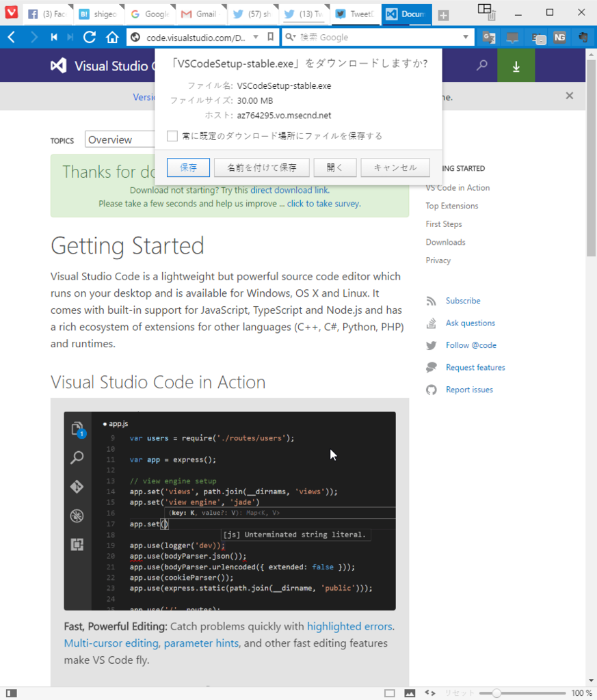Click the 開く open button
597x700 pixels.
pyautogui.click(x=335, y=167)
